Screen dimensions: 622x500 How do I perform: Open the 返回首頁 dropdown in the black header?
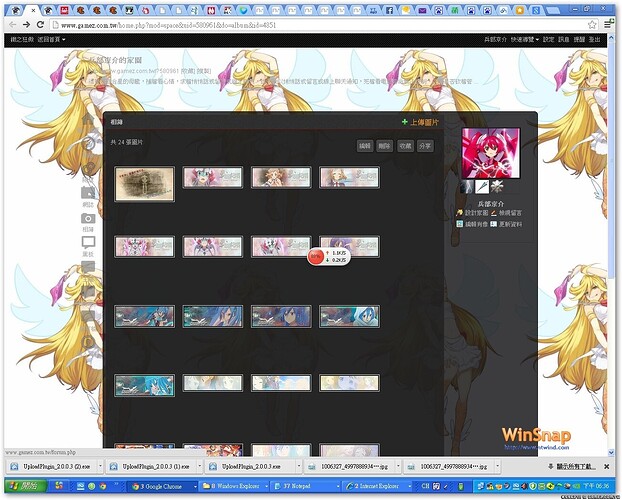click(x=52, y=39)
